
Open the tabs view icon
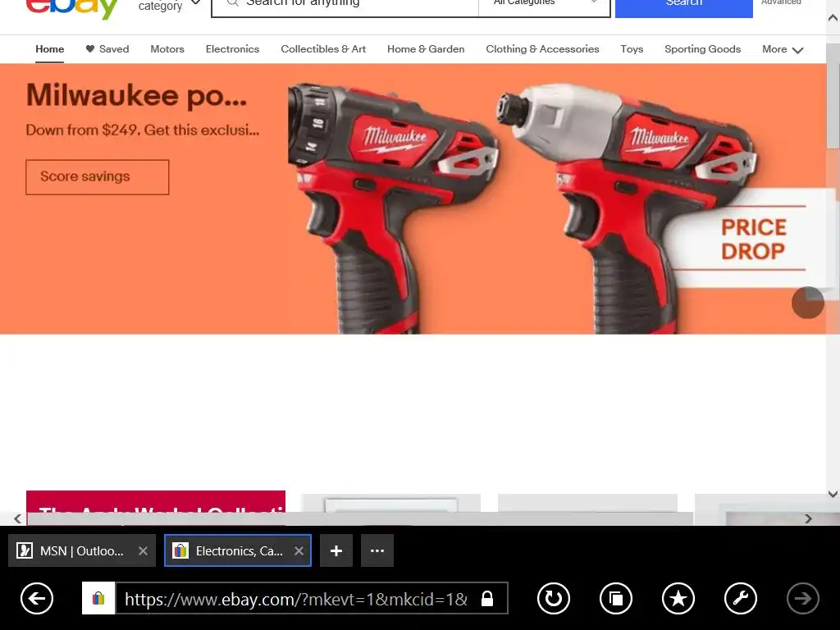coord(616,598)
